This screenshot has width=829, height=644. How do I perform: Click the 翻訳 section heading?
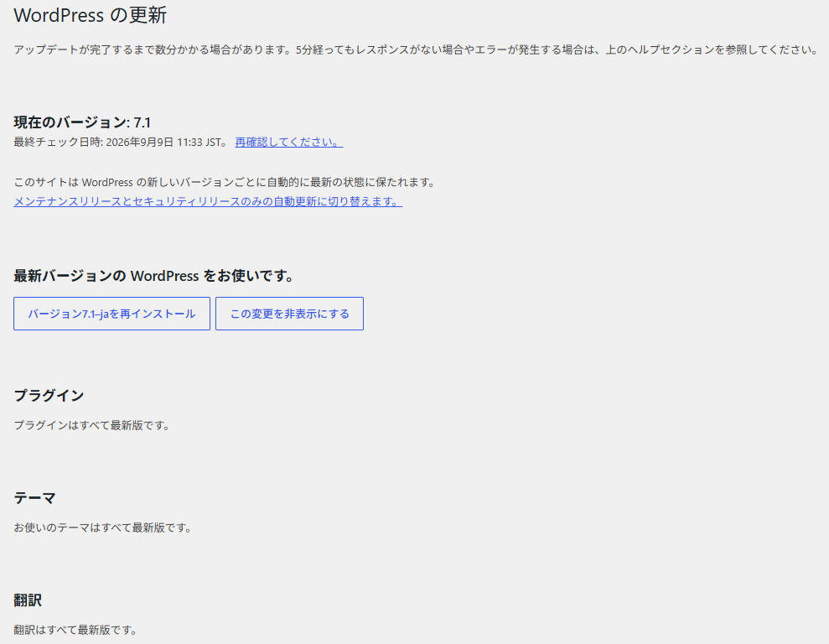tap(28, 600)
